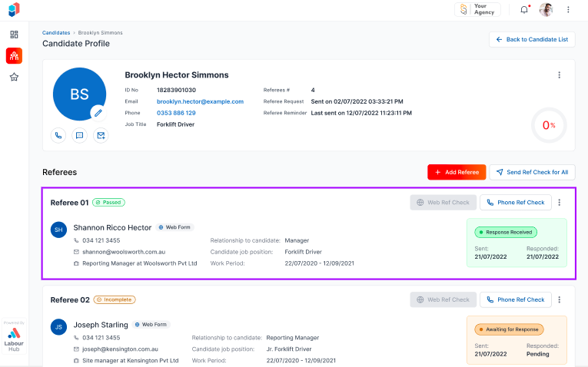
Task: Go to Candidates breadcrumb
Action: coord(55,33)
